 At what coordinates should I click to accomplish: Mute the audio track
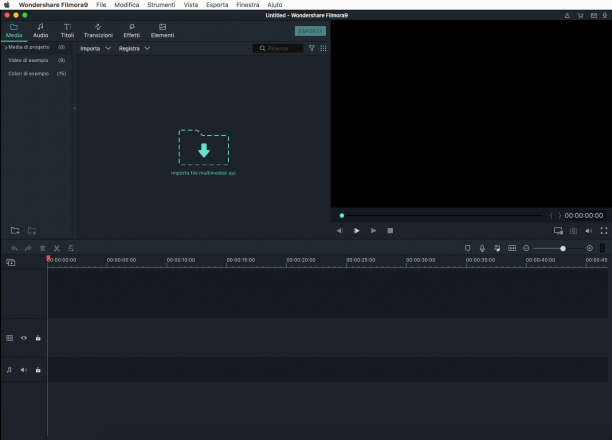24,370
